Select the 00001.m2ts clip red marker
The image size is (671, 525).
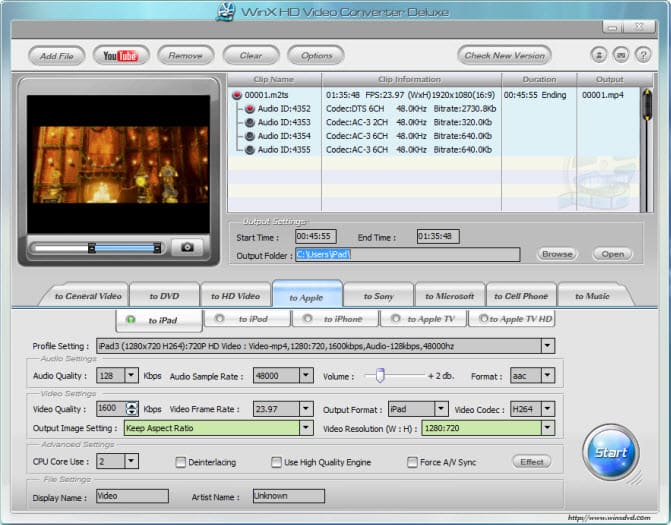(237, 95)
